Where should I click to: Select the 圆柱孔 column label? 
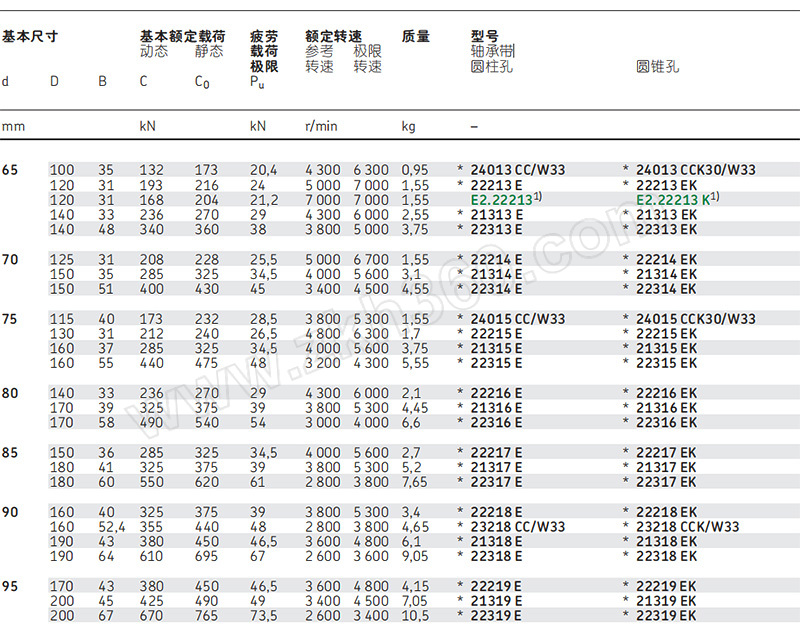(x=492, y=67)
